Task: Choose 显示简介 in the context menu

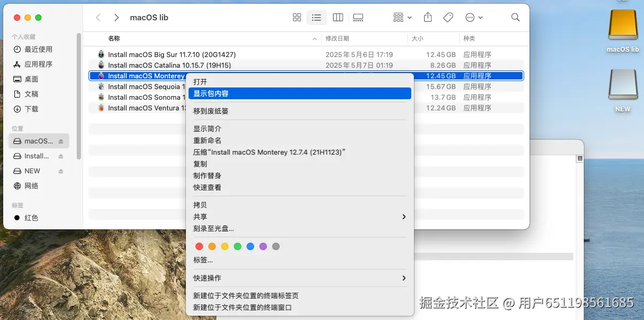Action: click(x=300, y=129)
